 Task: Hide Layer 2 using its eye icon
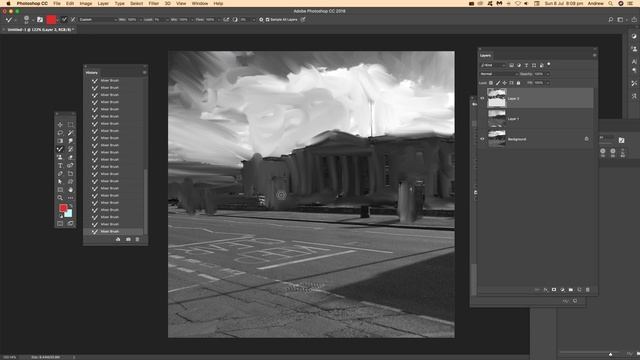pos(482,98)
